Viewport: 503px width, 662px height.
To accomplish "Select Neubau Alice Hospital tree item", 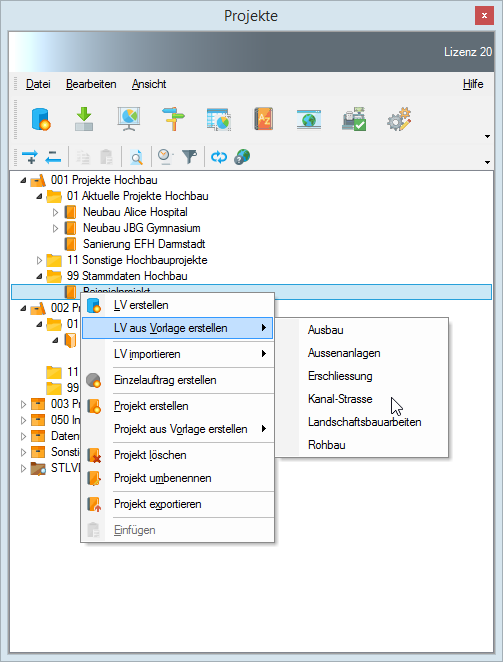I will [x=135, y=212].
